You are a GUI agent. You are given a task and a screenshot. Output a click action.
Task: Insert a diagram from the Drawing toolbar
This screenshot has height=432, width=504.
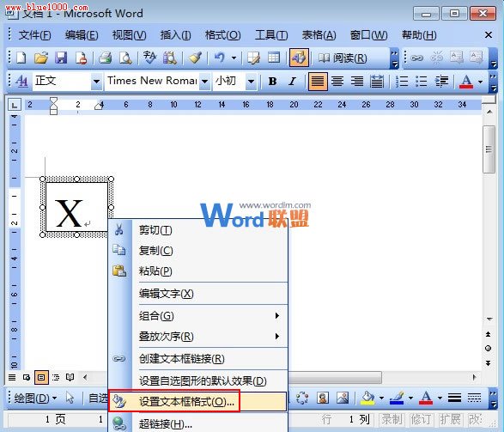(x=302, y=398)
